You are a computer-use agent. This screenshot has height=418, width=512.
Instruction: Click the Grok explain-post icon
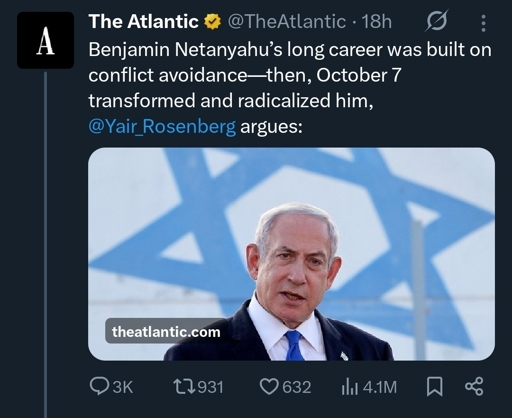(437, 21)
